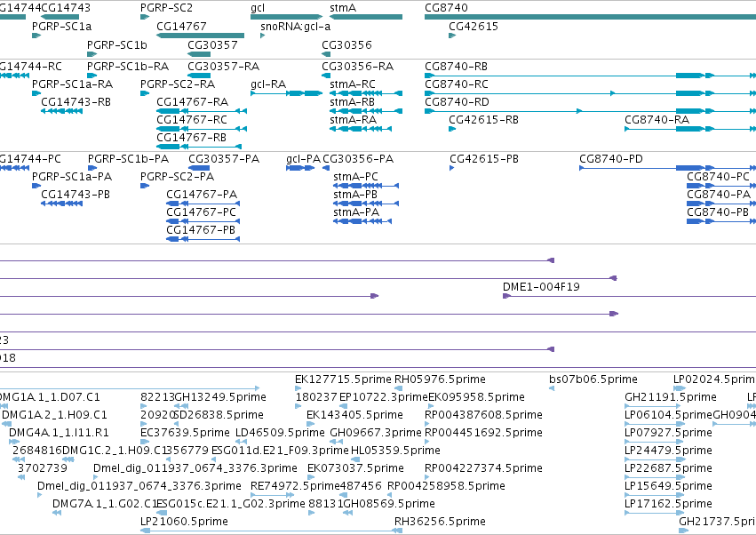Viewport: 756px width, 535px height.
Task: Select the stmA gene bar
Action: 366,17
